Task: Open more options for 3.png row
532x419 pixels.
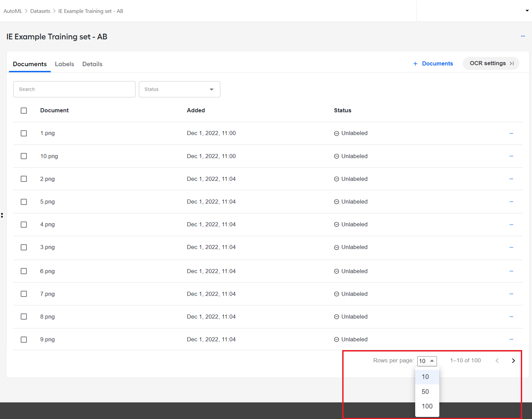Action: pyautogui.click(x=511, y=247)
